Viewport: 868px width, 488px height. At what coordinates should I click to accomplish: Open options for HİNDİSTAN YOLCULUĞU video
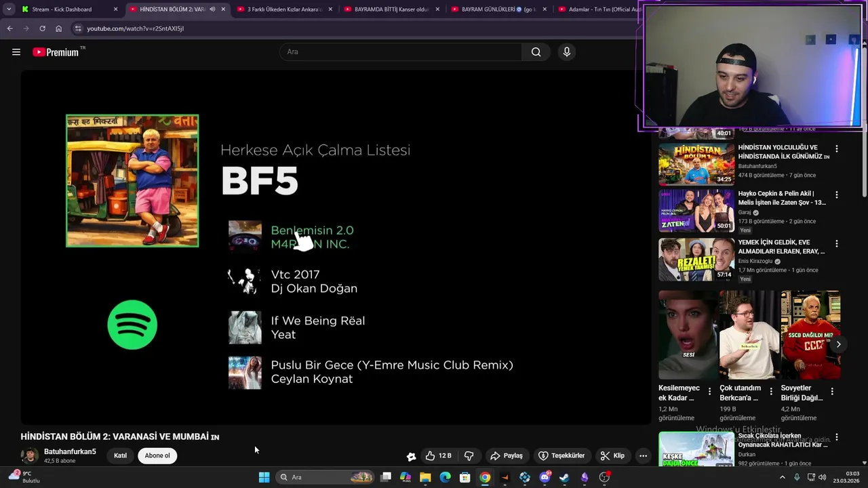[x=836, y=148]
